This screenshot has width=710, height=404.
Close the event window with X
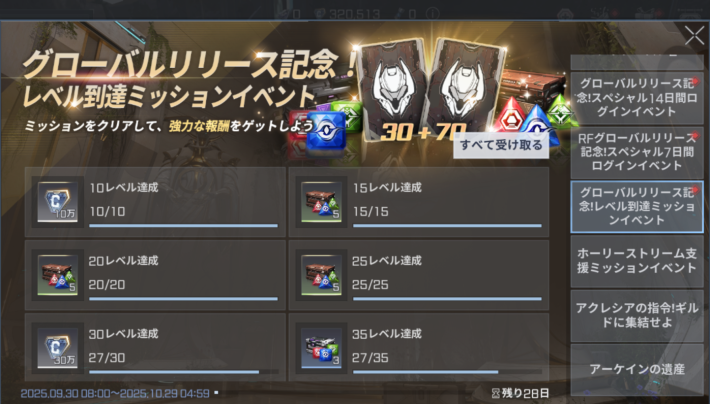694,35
